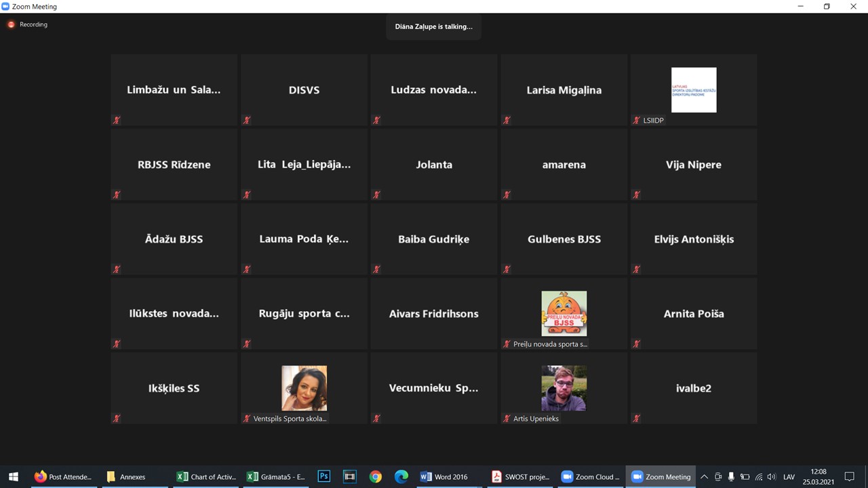Click the red Recording indicator icon
The image size is (868, 488).
tap(11, 24)
